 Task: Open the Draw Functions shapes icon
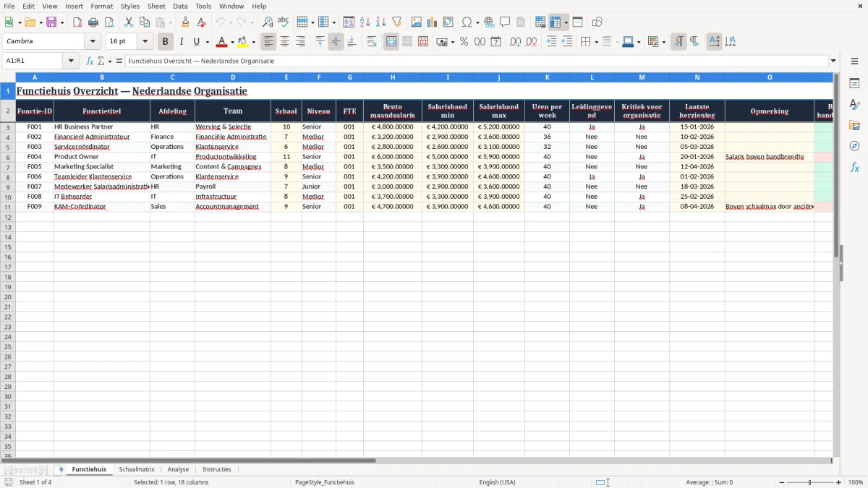click(597, 22)
